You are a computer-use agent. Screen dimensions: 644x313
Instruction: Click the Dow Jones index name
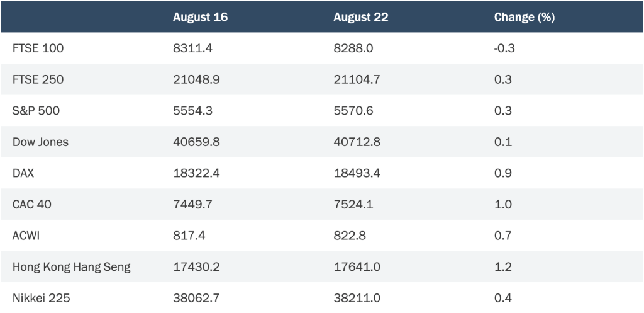click(x=41, y=142)
